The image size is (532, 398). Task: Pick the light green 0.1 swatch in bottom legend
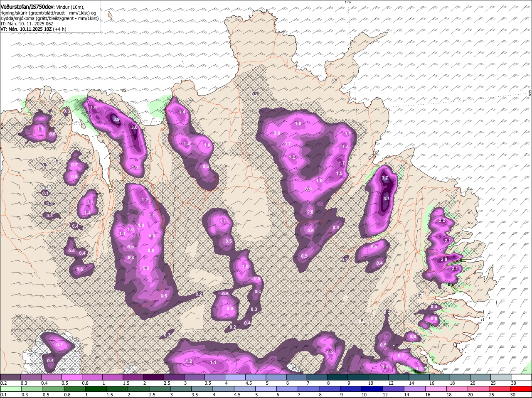(10, 389)
